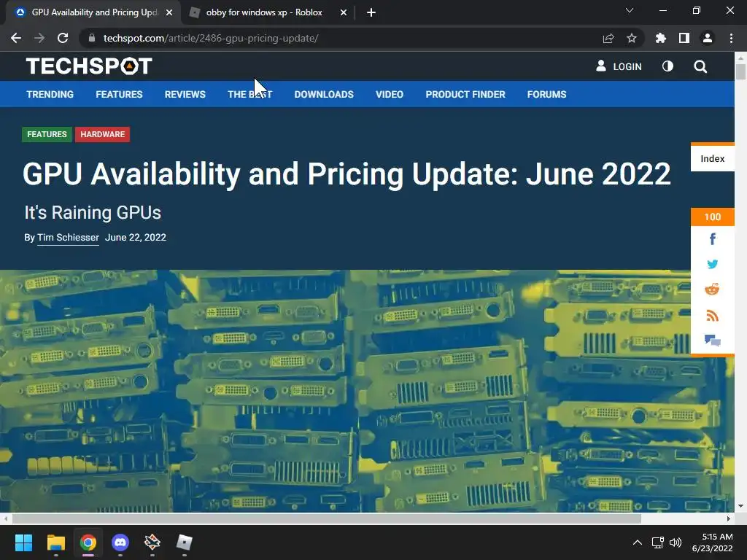Toggle Chrome side panel icon
Image resolution: width=747 pixels, height=560 pixels.
tap(684, 38)
